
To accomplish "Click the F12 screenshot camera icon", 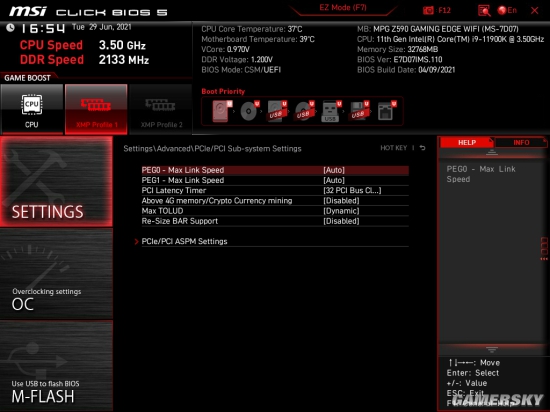I will click(x=428, y=11).
